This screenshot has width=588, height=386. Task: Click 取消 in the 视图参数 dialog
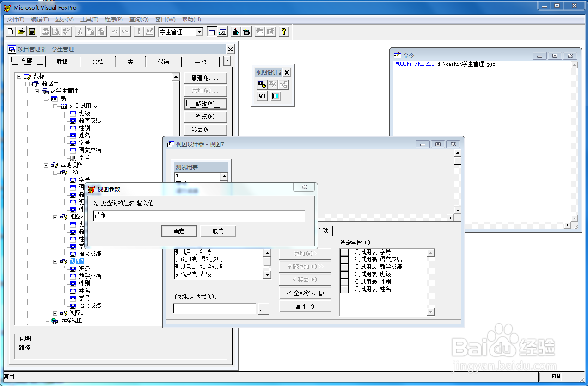(x=218, y=231)
